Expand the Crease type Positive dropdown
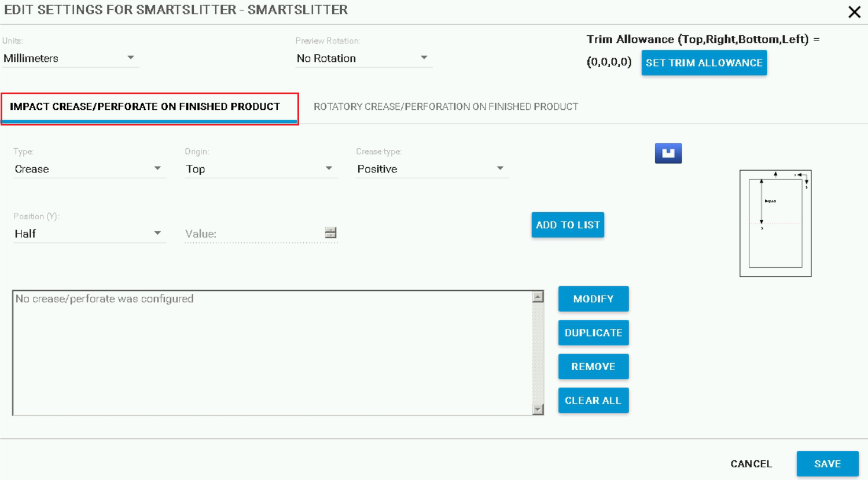Screen dimensions: 868x480 (431, 169)
